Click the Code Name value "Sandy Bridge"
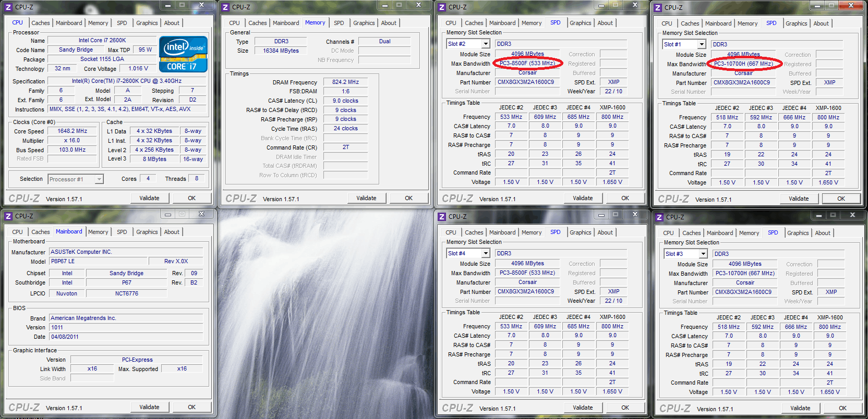The height and width of the screenshot is (419, 868). point(76,50)
